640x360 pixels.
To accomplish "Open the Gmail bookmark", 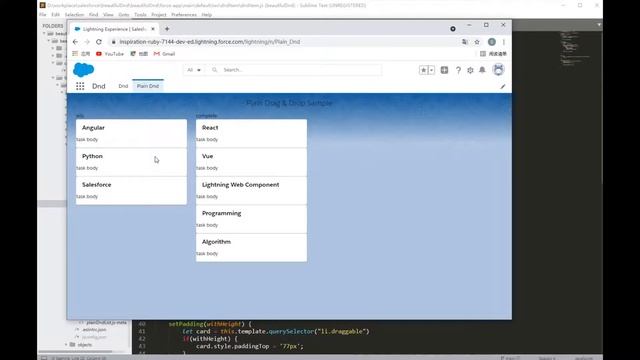I will coord(164,54).
